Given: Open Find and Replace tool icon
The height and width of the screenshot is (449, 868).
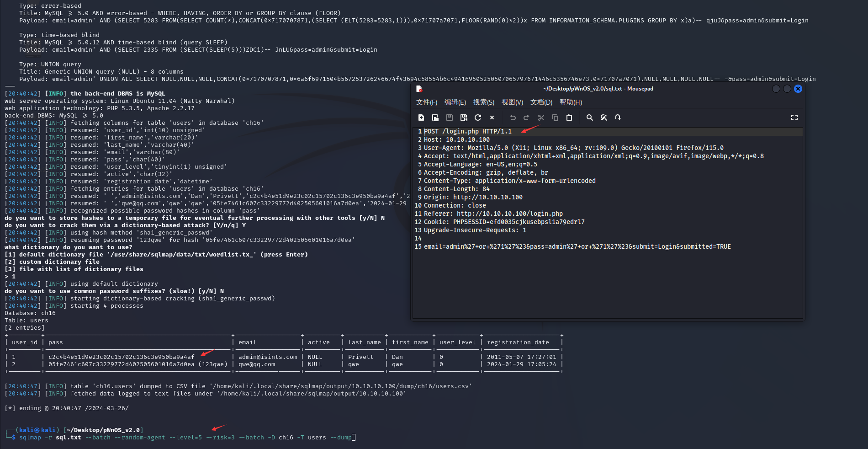Looking at the screenshot, I should pyautogui.click(x=604, y=118).
